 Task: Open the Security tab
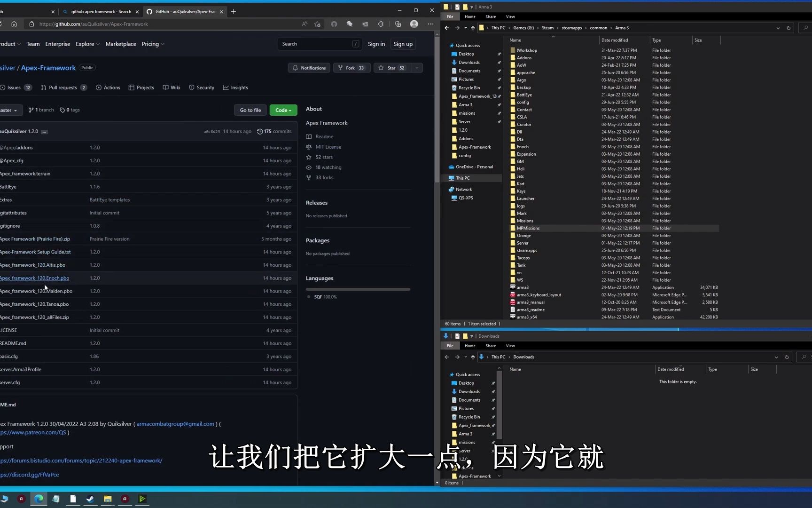(202, 87)
